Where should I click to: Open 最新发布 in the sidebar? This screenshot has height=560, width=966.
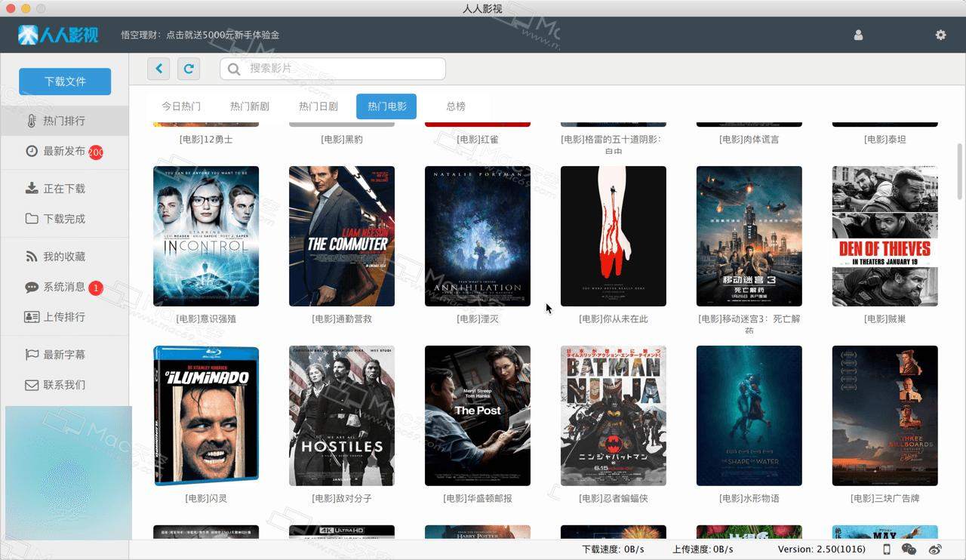64,151
